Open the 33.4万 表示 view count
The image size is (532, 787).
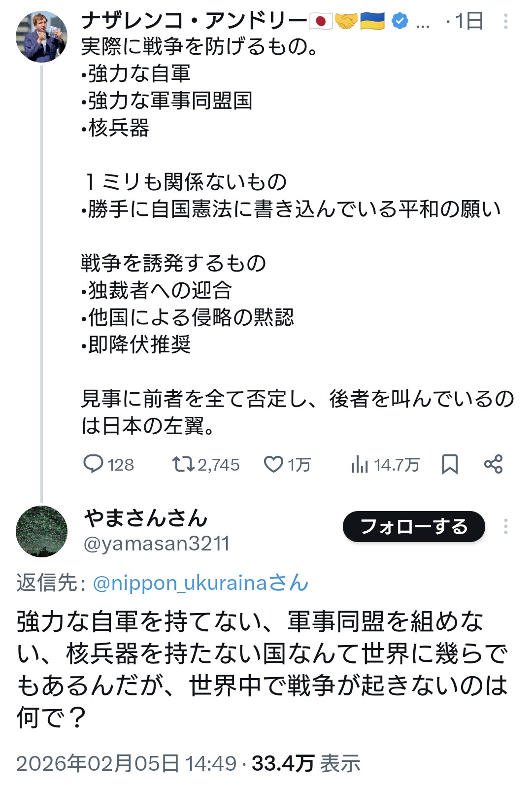coord(306,763)
